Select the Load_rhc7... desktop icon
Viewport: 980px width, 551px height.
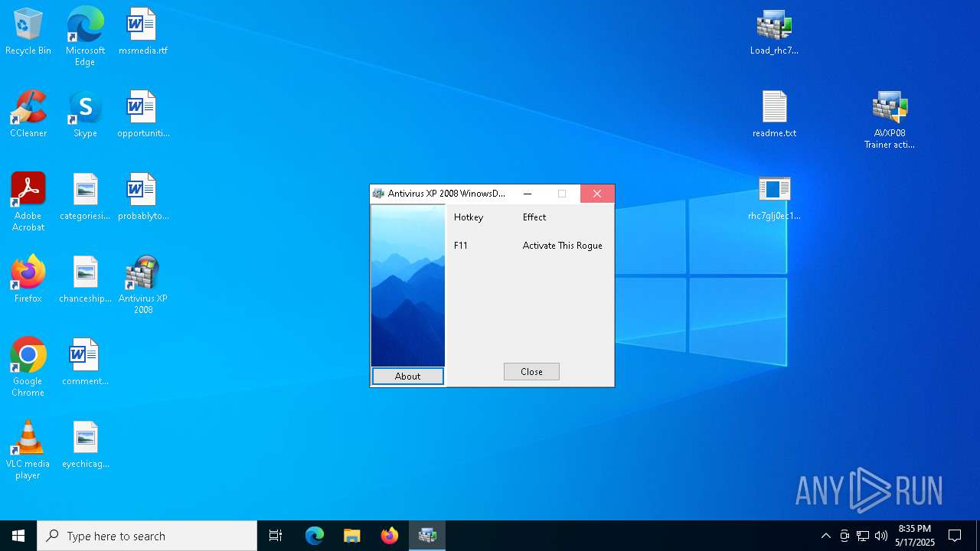(774, 32)
